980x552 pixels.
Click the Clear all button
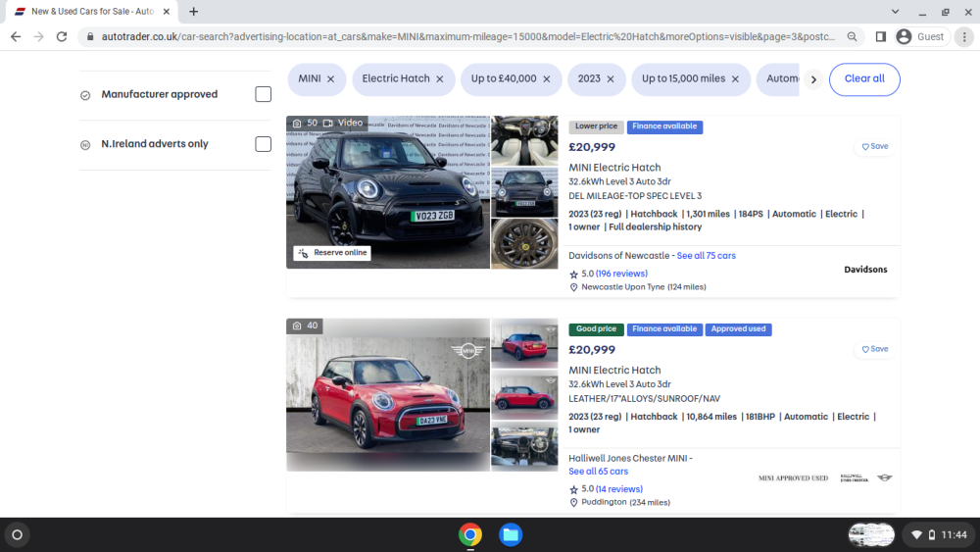864,78
